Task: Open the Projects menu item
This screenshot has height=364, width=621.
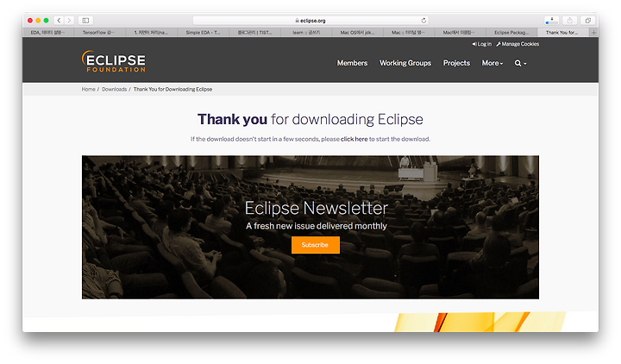Action: click(x=456, y=63)
